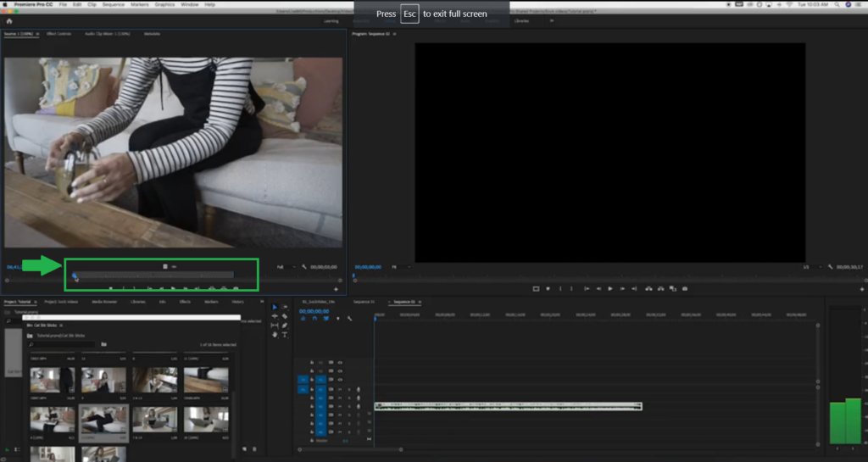The image size is (868, 462).
Task: Mark Out in the Program monitor
Action: pyautogui.click(x=572, y=289)
